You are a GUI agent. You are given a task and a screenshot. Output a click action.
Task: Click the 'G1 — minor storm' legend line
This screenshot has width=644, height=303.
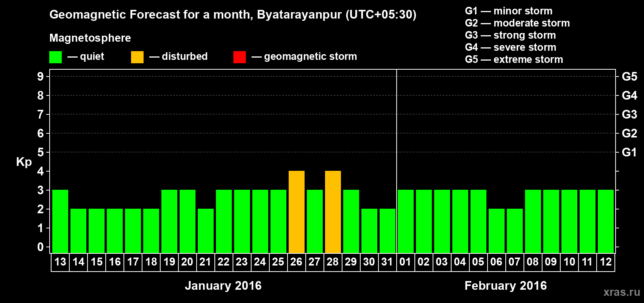coord(509,11)
